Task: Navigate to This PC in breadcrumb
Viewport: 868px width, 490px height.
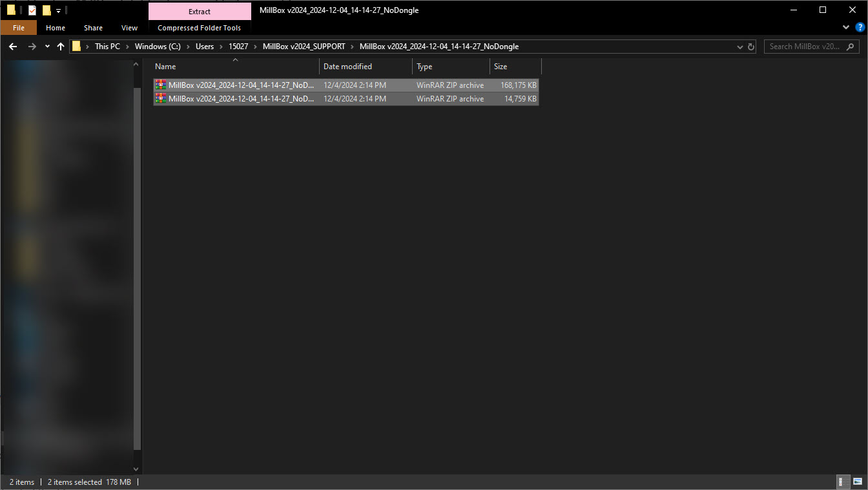Action: click(x=107, y=47)
